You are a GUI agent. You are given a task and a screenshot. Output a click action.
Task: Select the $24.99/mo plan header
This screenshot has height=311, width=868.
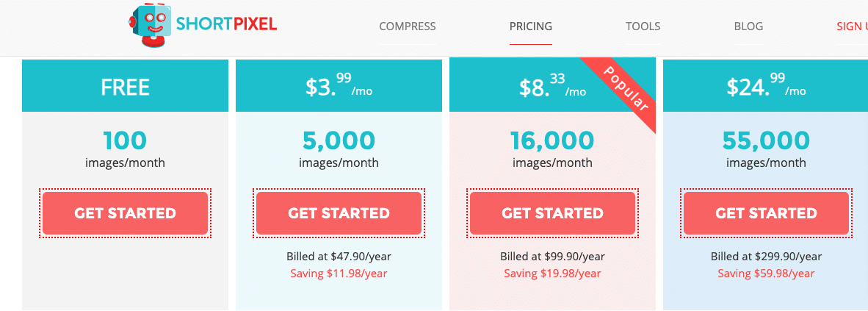766,86
